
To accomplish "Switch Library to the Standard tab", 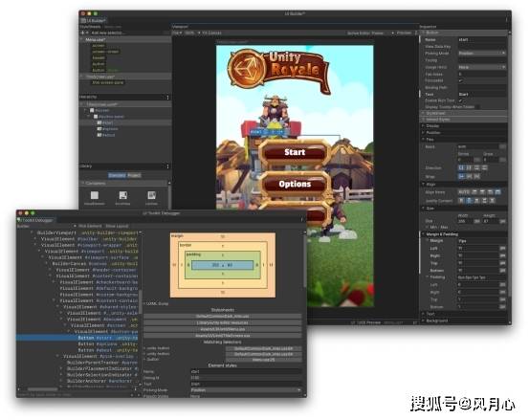I will pos(117,175).
